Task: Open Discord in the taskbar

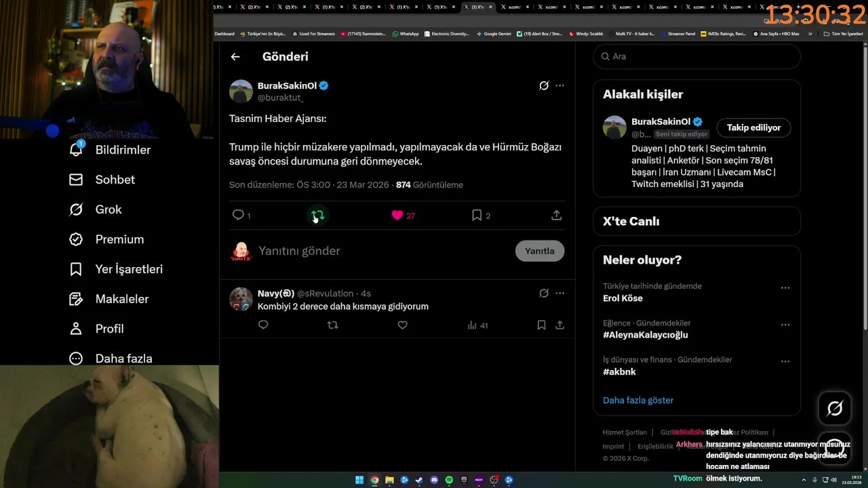Action: click(434, 480)
